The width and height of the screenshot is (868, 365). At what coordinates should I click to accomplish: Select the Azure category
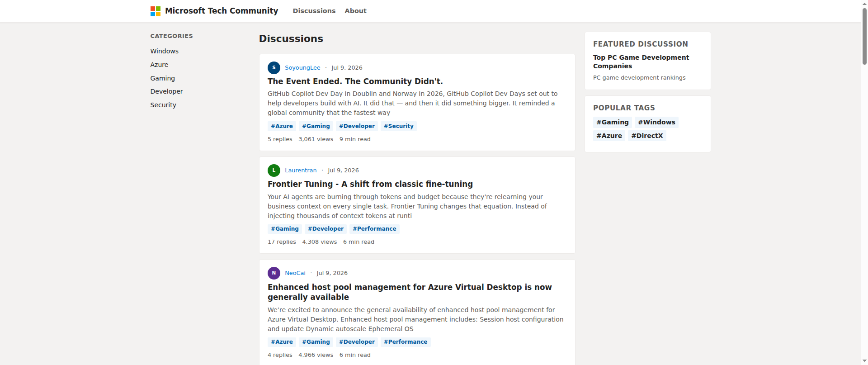[159, 65]
